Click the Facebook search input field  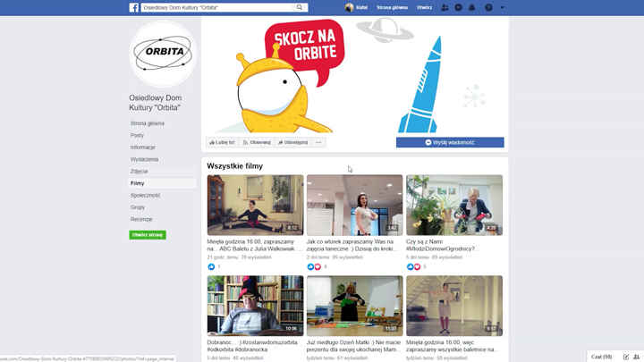click(x=217, y=7)
